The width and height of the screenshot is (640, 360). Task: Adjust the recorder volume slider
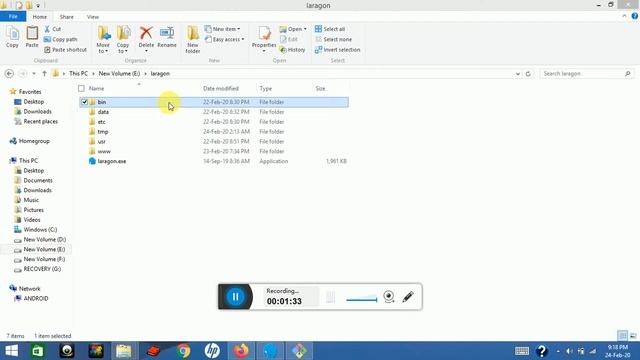[362, 299]
